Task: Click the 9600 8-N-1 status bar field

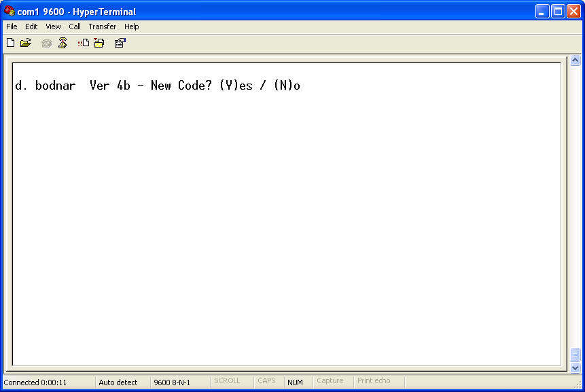Action: click(172, 382)
